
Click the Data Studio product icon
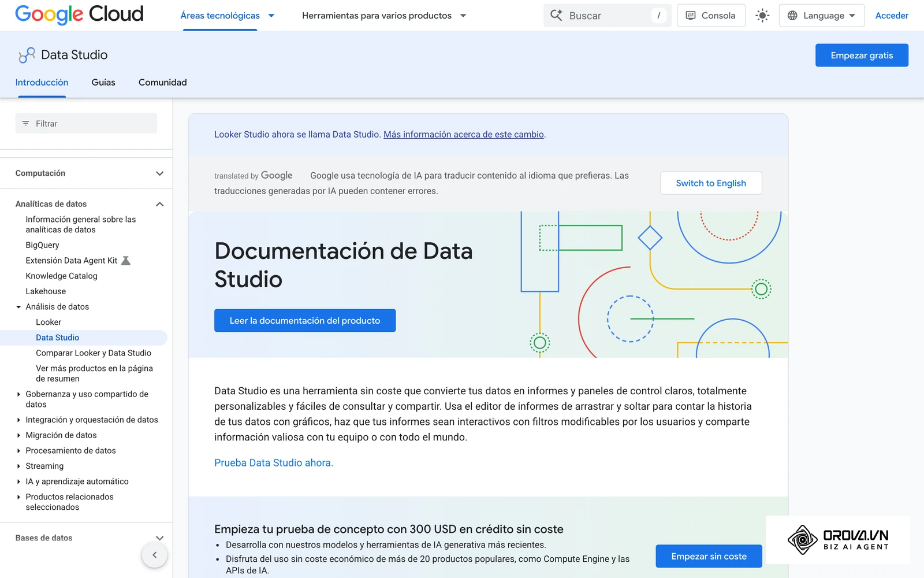pos(27,55)
